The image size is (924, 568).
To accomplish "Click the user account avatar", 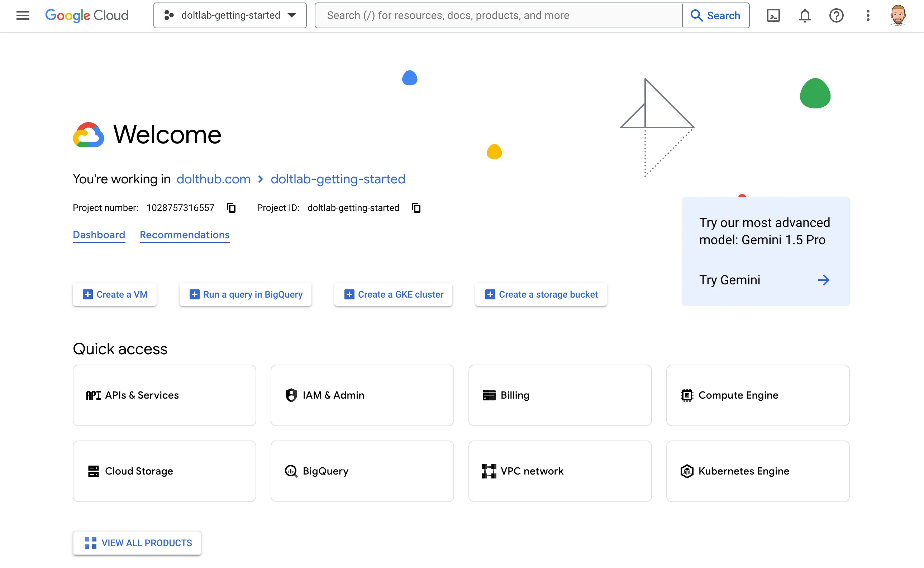I will point(898,15).
